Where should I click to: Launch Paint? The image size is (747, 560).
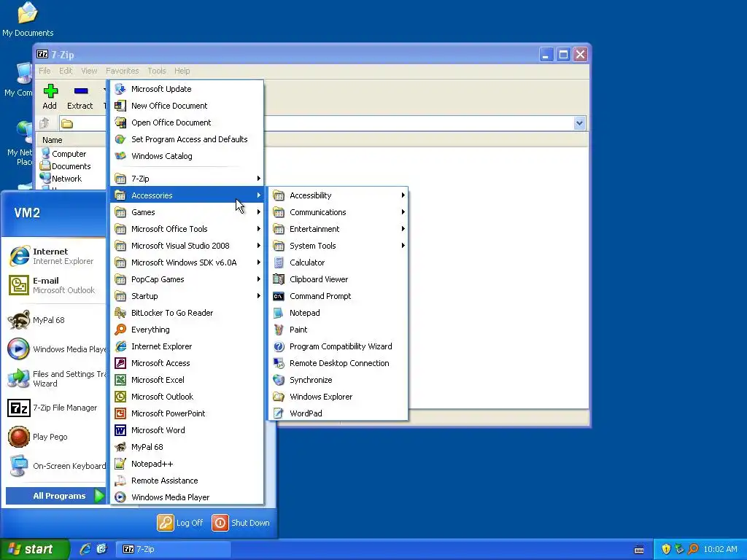click(338, 330)
